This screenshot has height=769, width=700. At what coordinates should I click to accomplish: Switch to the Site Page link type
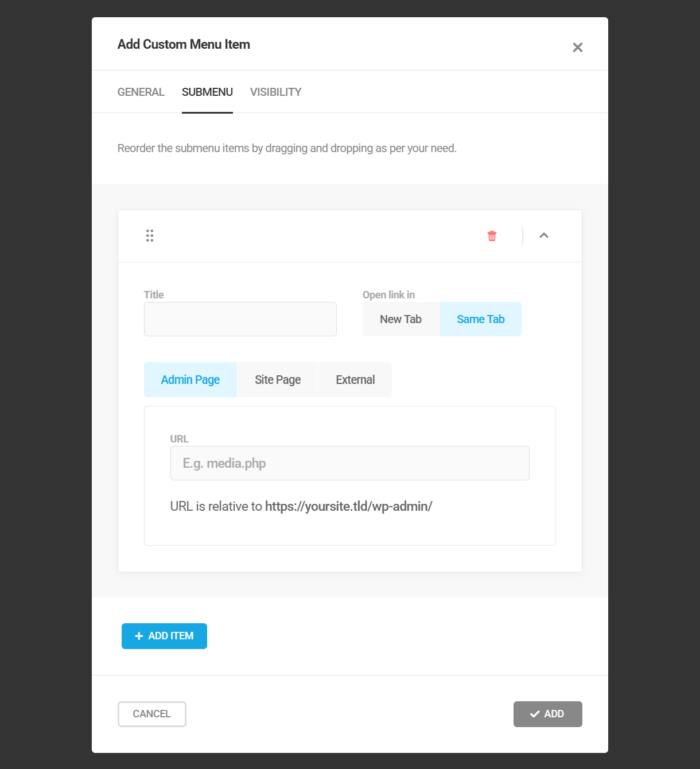[x=277, y=379]
